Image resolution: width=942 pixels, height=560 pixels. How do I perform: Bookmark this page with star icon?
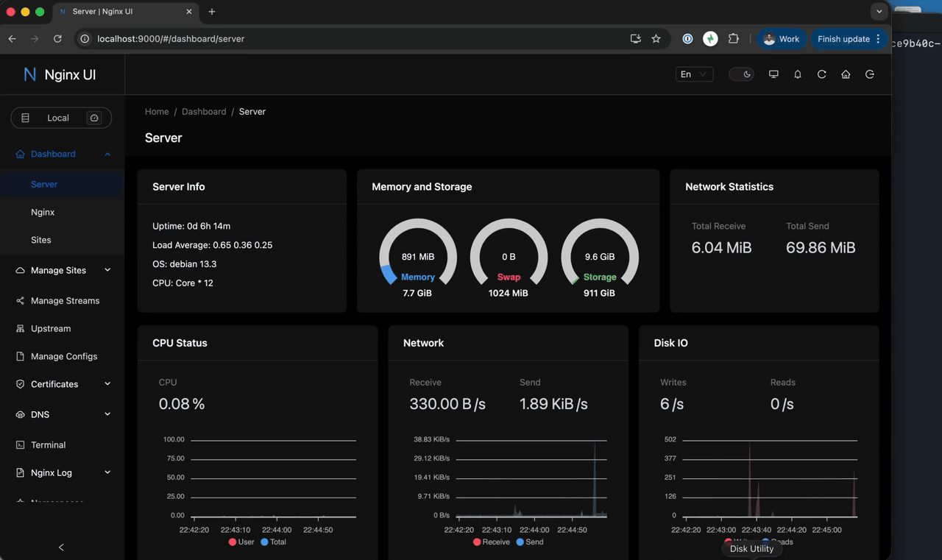(656, 39)
